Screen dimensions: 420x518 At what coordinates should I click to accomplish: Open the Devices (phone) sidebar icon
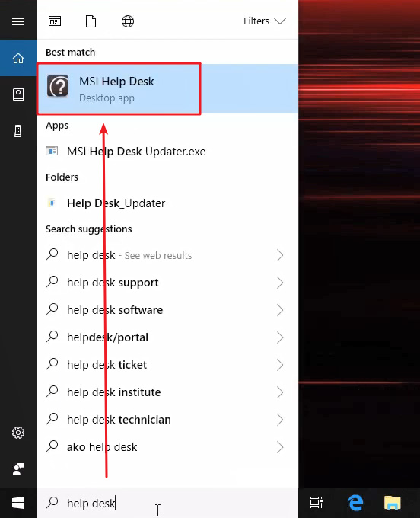(18, 131)
